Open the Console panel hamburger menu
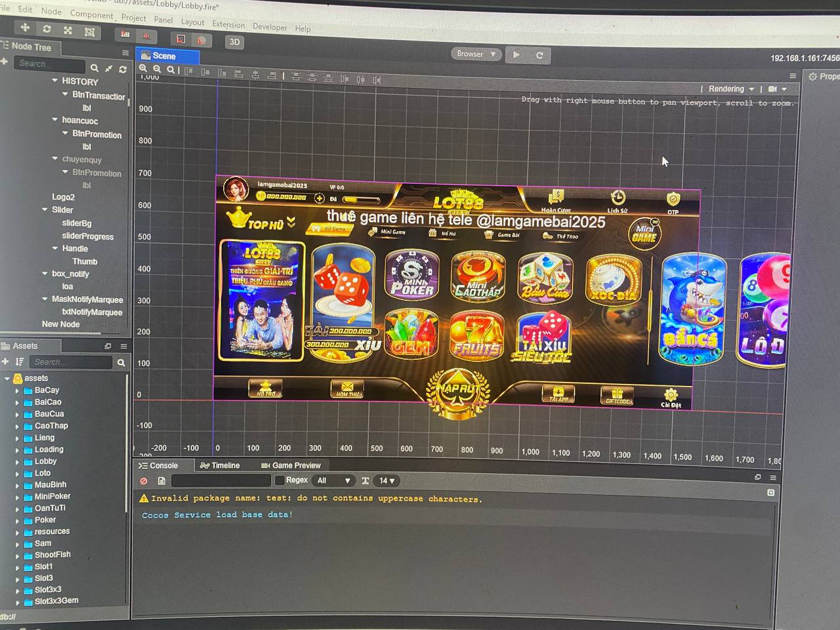Viewport: 840px width, 630px height. 773,478
